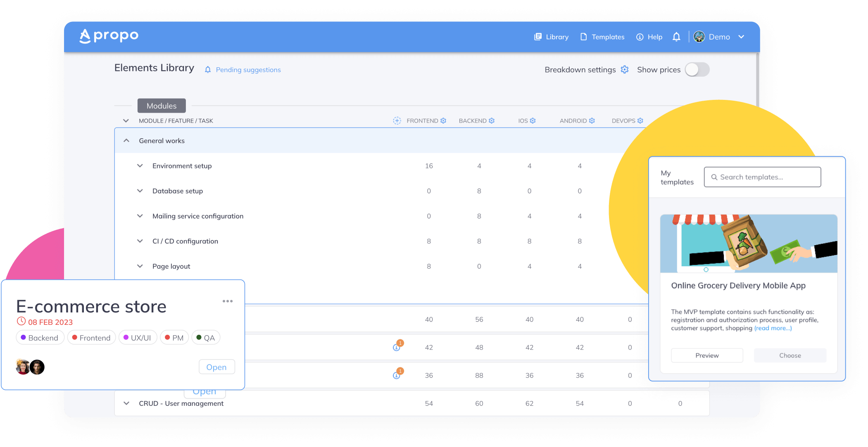
Task: Click Preview on grocery template
Action: (x=707, y=355)
